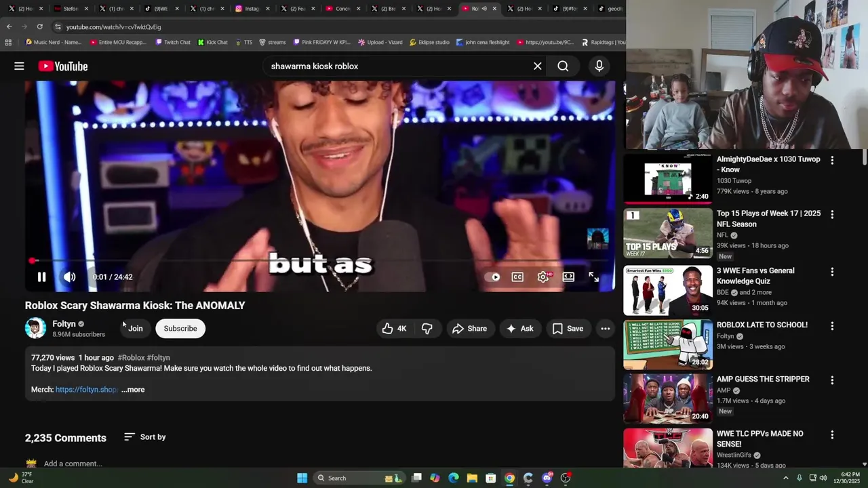Reload the page

point(39,26)
